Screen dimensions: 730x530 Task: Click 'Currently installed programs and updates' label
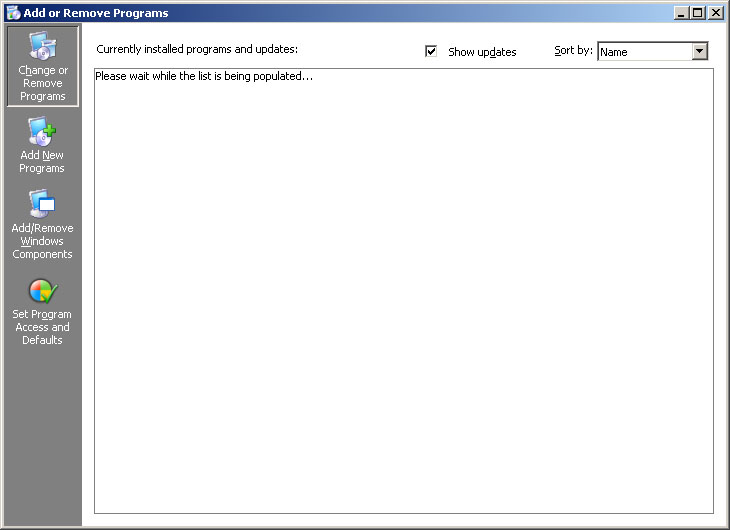(x=197, y=49)
